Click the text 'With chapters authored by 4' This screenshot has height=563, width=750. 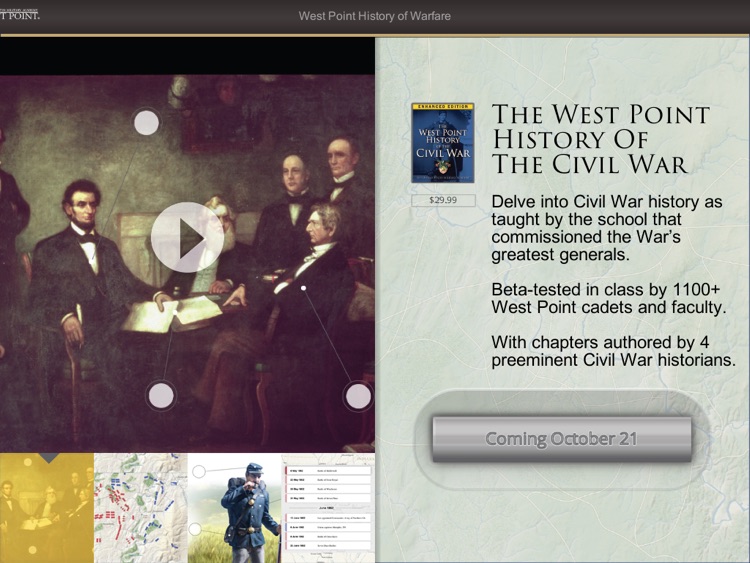[600, 342]
